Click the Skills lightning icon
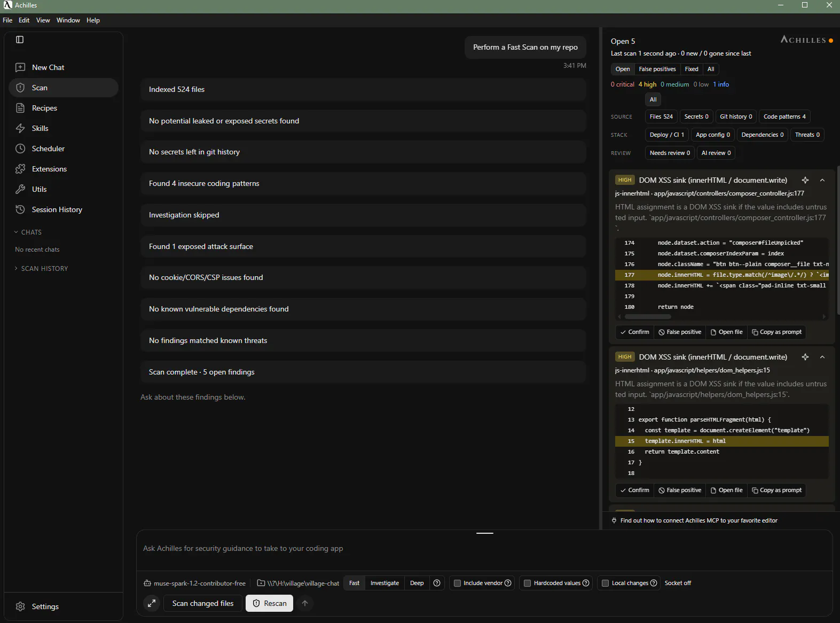 20,128
